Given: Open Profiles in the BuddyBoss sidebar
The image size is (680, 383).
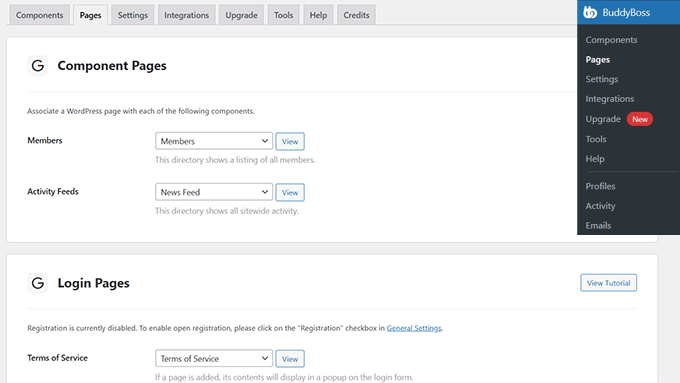Looking at the screenshot, I should 600,186.
